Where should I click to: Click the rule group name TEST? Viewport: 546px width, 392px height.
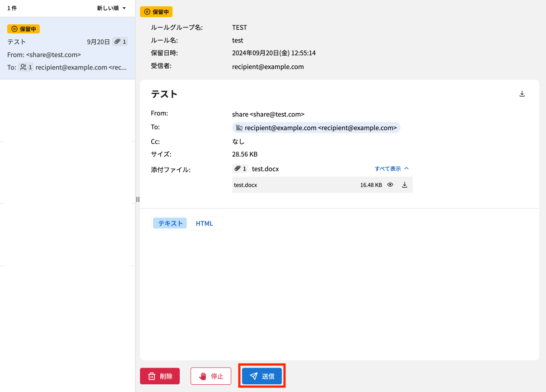pyautogui.click(x=239, y=28)
